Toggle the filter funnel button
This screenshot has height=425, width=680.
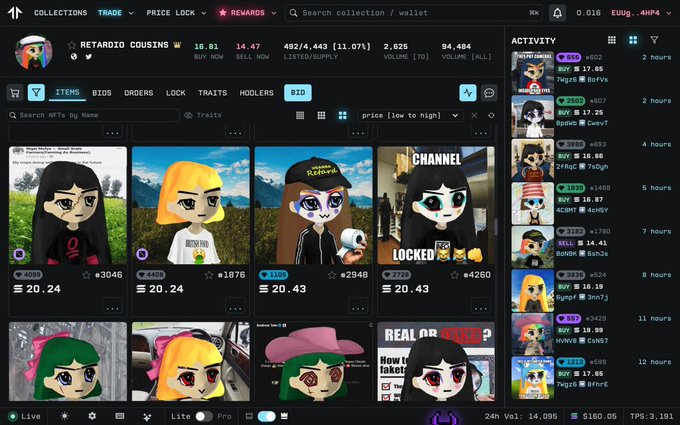(36, 93)
